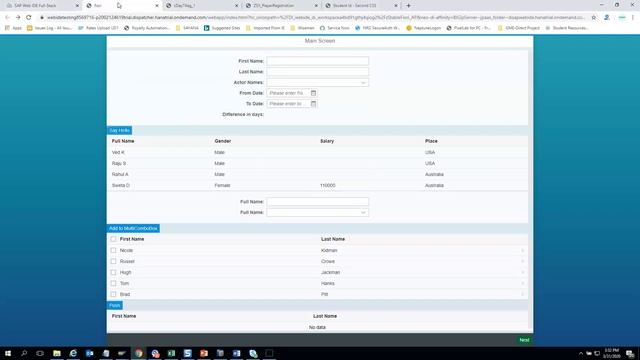Open the SAHANA bookmark folder
The height and width of the screenshot is (360, 640).
click(x=187, y=28)
